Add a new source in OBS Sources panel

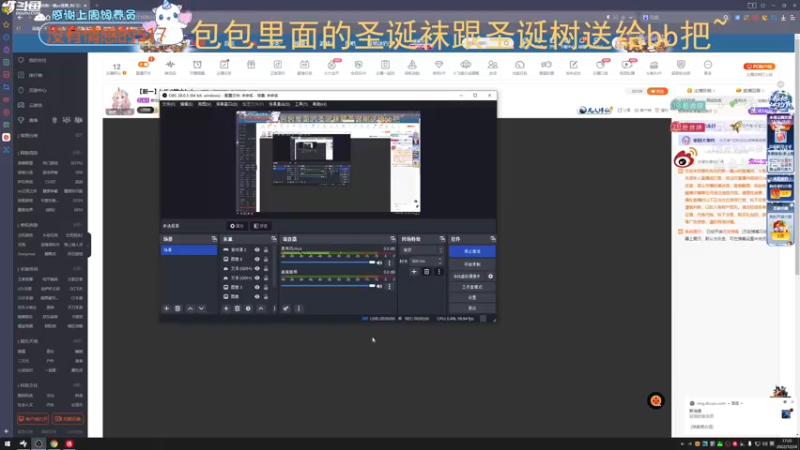point(226,308)
